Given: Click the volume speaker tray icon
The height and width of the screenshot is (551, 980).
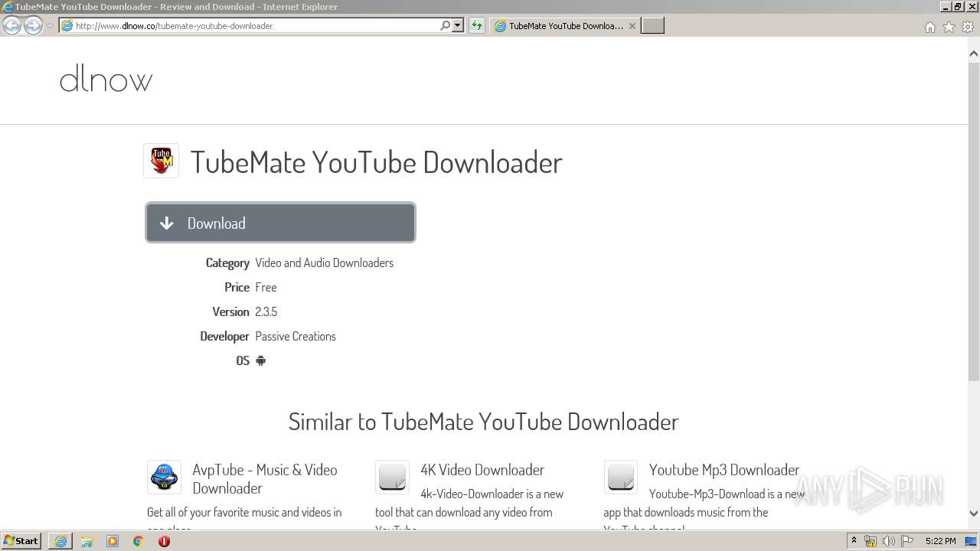Looking at the screenshot, I should (x=889, y=541).
